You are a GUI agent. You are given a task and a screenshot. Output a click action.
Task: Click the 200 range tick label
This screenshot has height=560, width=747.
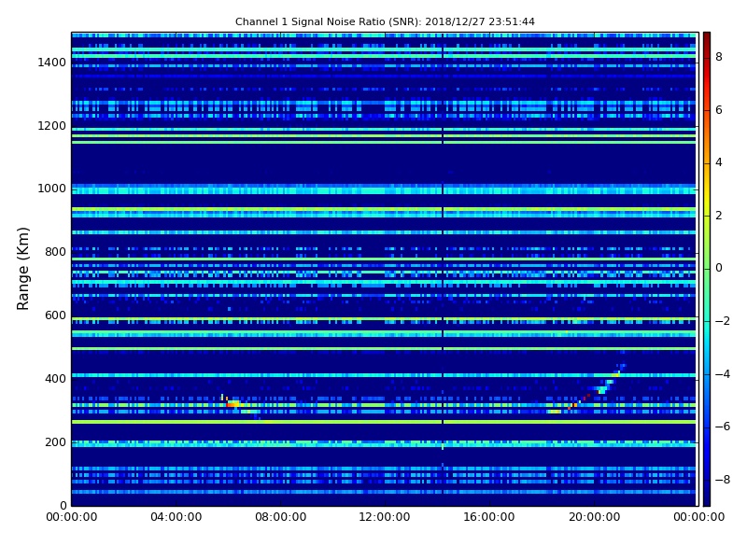point(55,441)
